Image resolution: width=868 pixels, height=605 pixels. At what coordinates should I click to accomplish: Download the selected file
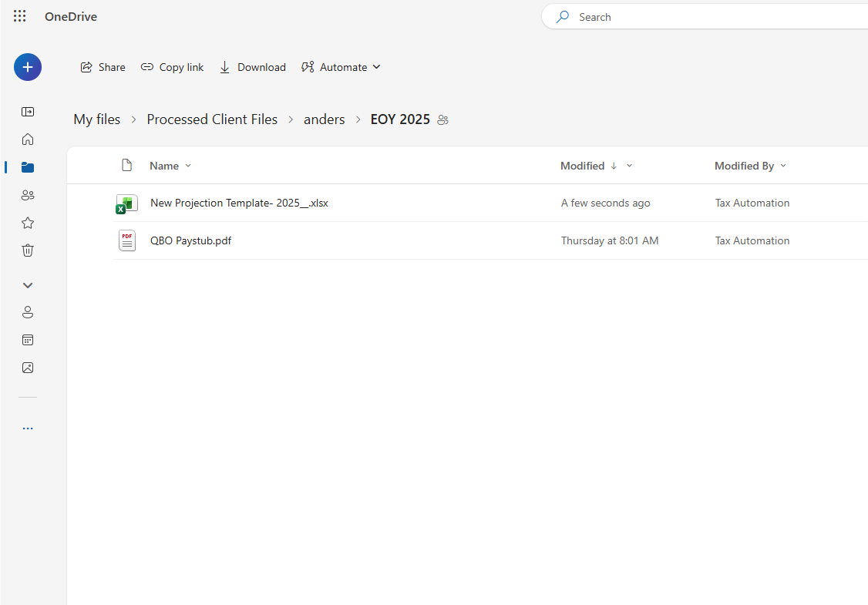pos(252,67)
